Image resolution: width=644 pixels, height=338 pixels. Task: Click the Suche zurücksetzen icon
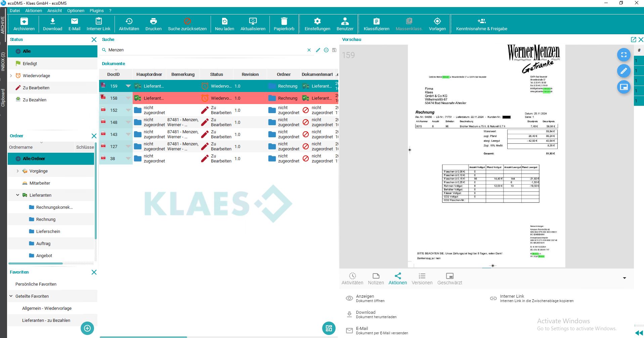click(187, 23)
